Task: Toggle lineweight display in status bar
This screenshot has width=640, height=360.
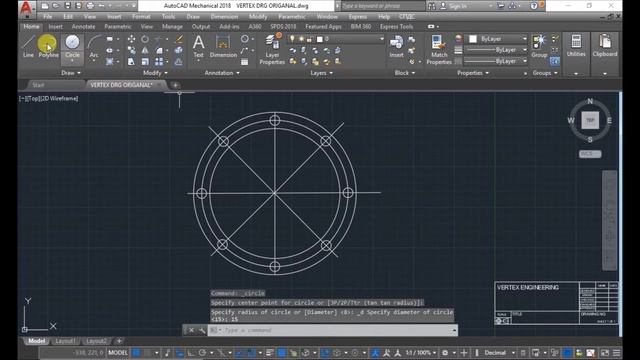Action: coord(270,353)
